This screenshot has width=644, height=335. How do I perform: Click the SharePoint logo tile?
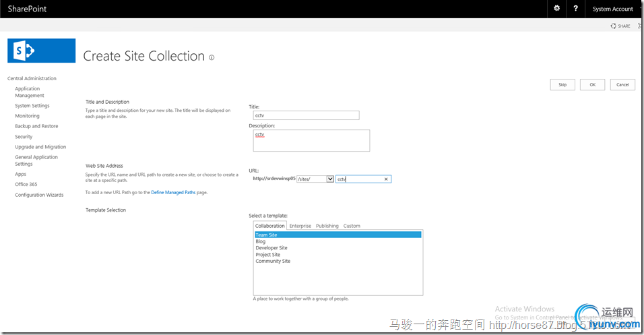coord(42,51)
